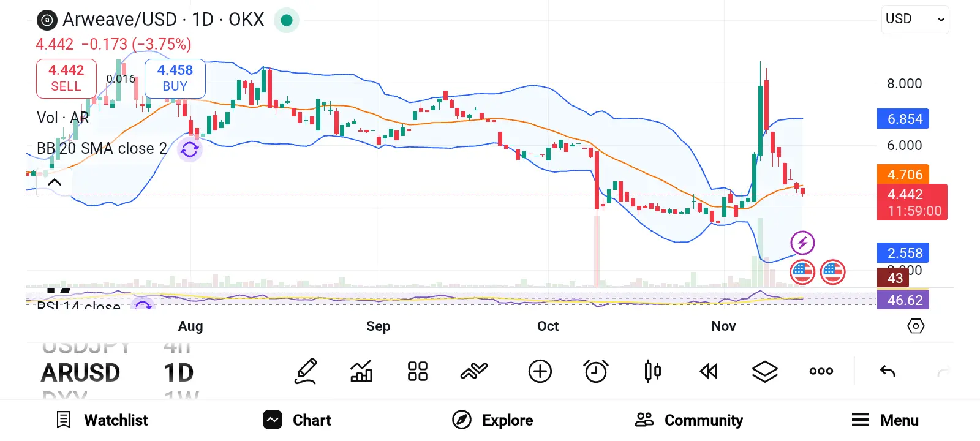This screenshot has width=980, height=441.
Task: Click the add symbol plus icon
Action: click(x=540, y=371)
